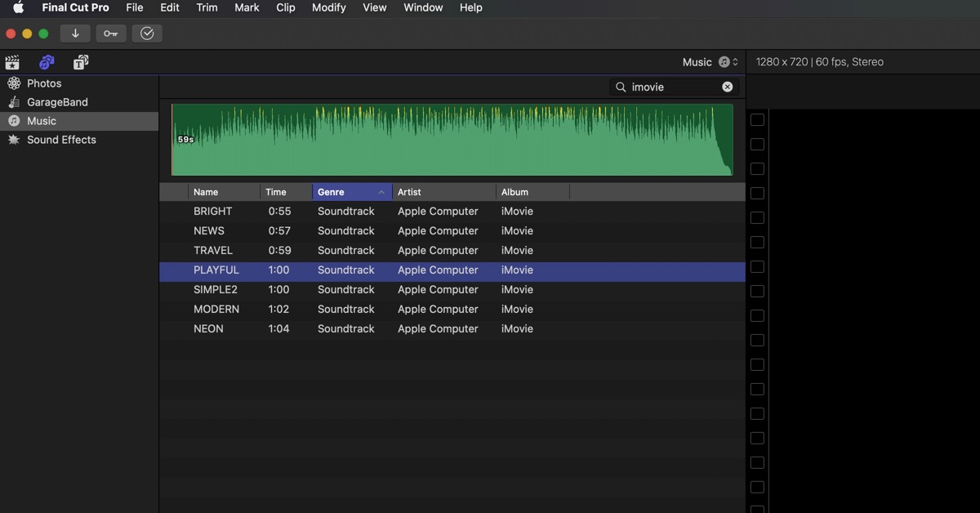Select the MODERN track row
This screenshot has height=513, width=980.
point(452,309)
